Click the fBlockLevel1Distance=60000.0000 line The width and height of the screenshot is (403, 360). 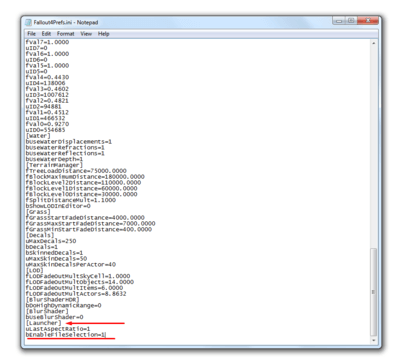[x=81, y=188]
